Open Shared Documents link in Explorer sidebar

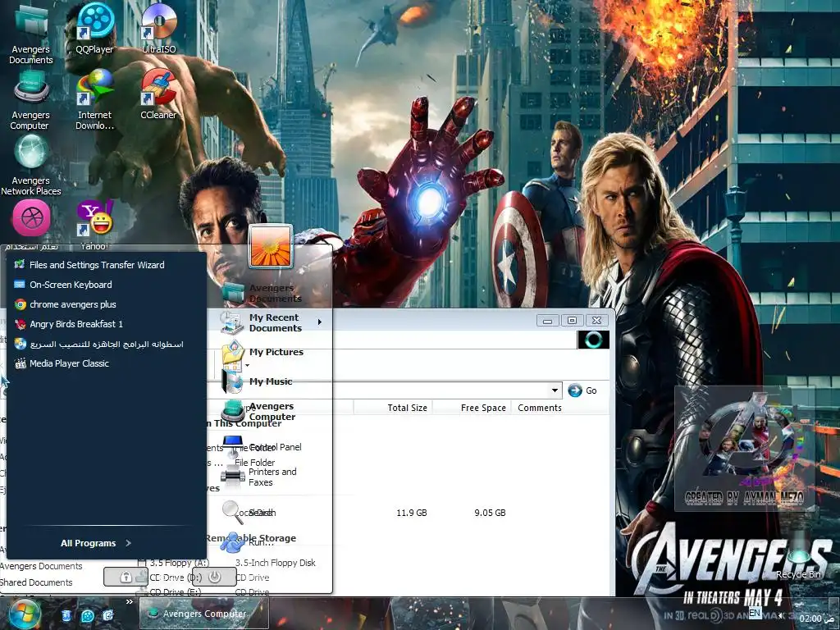tap(36, 582)
